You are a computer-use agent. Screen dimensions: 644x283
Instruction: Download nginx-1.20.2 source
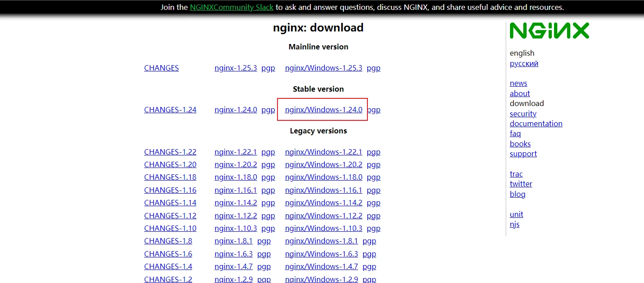(x=236, y=164)
